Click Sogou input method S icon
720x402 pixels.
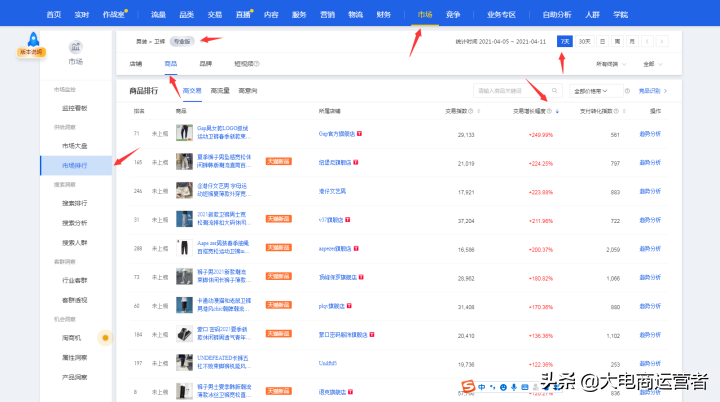click(x=468, y=386)
